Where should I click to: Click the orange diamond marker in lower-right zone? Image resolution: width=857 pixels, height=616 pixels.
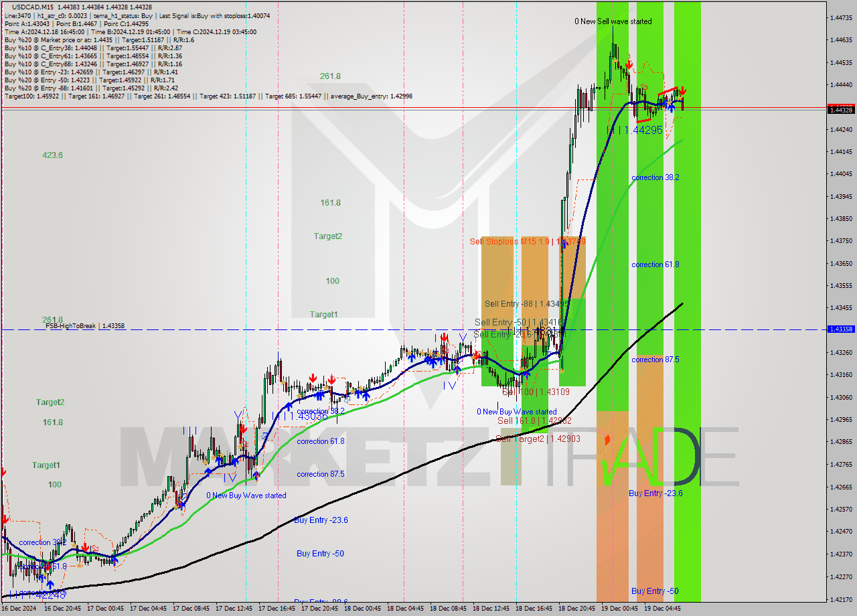click(x=607, y=440)
